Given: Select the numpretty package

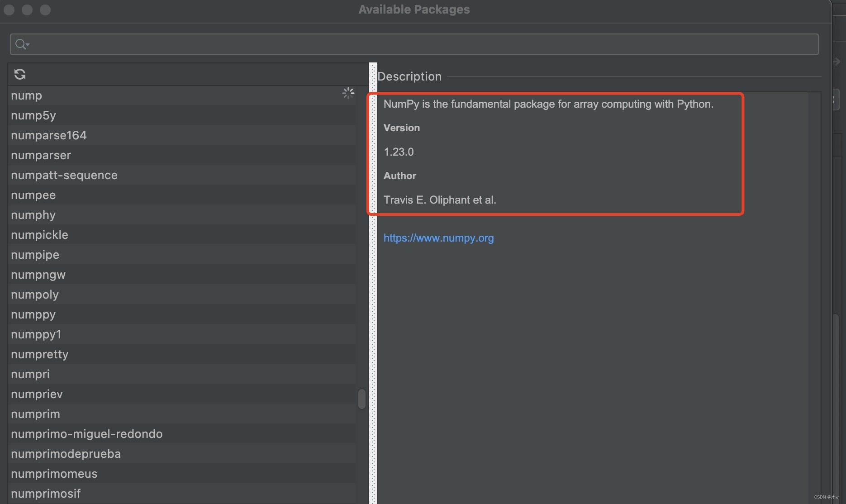Looking at the screenshot, I should [x=182, y=354].
